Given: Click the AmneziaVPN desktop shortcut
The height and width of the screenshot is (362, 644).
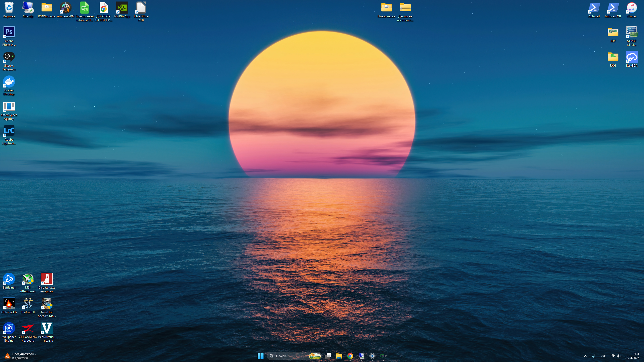Looking at the screenshot, I should (x=65, y=8).
